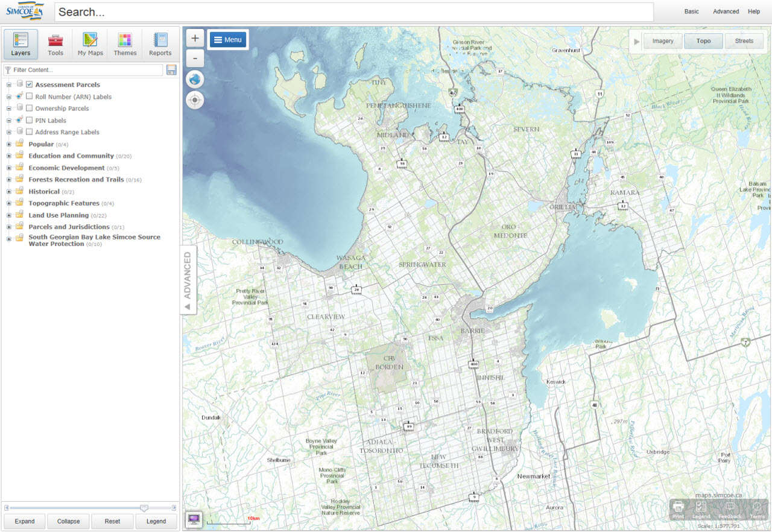Image resolution: width=772 pixels, height=532 pixels.
Task: Enable Roll Number (ARN) Labels checkbox
Action: [29, 97]
